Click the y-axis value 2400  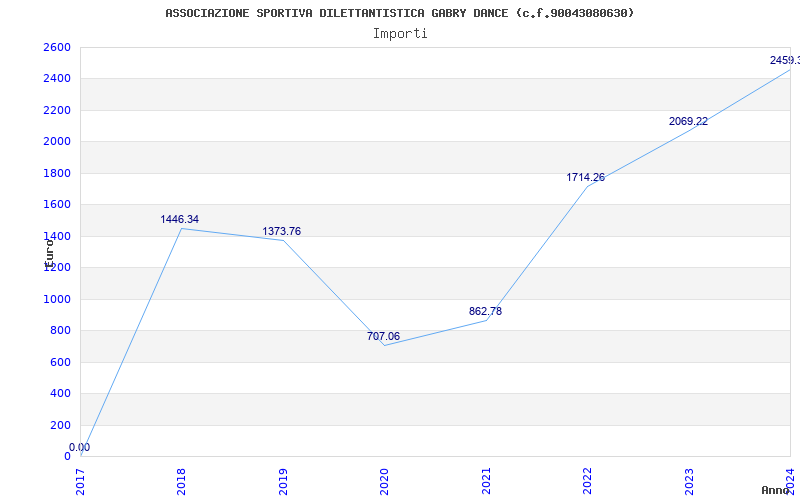58,79
